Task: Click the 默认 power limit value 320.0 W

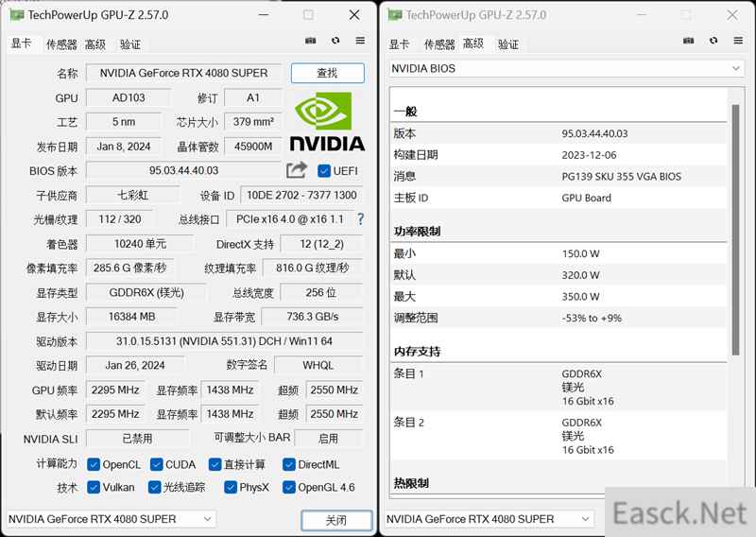Action: (x=580, y=275)
